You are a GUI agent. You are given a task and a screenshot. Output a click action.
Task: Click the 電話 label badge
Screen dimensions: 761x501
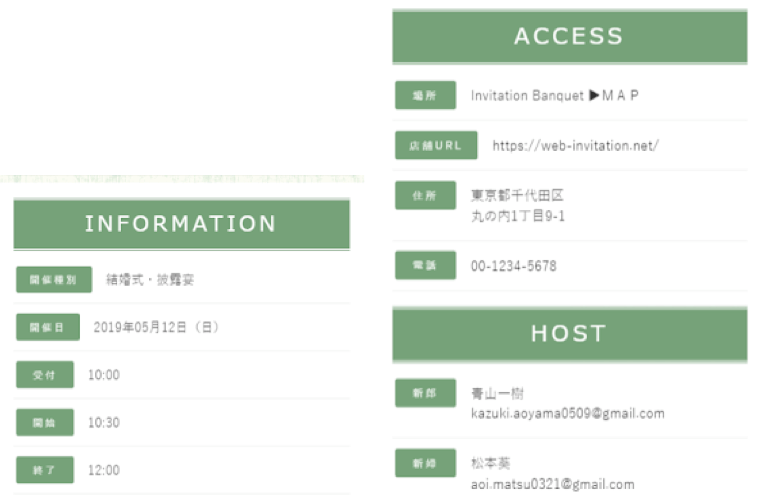click(425, 265)
